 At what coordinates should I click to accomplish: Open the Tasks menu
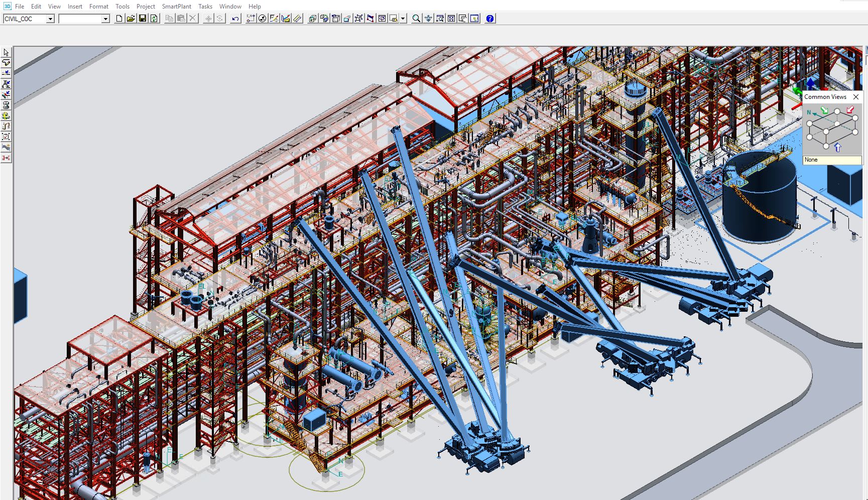coord(205,7)
